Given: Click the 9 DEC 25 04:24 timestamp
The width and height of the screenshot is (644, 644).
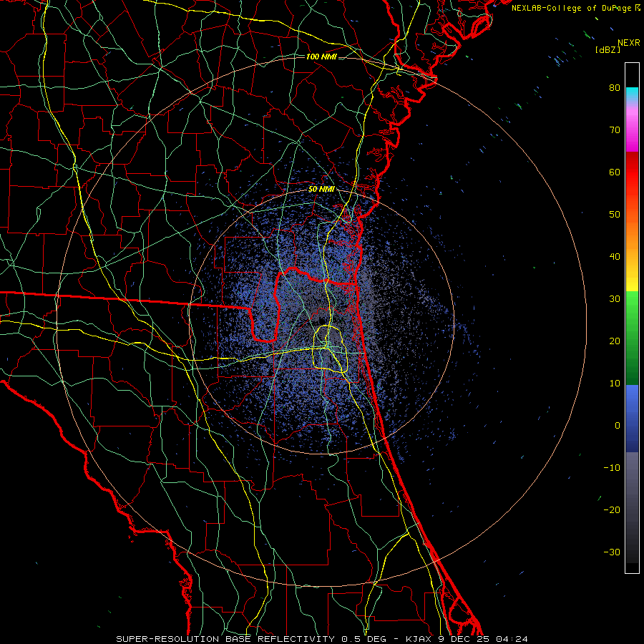Looking at the screenshot, I should (x=482, y=639).
